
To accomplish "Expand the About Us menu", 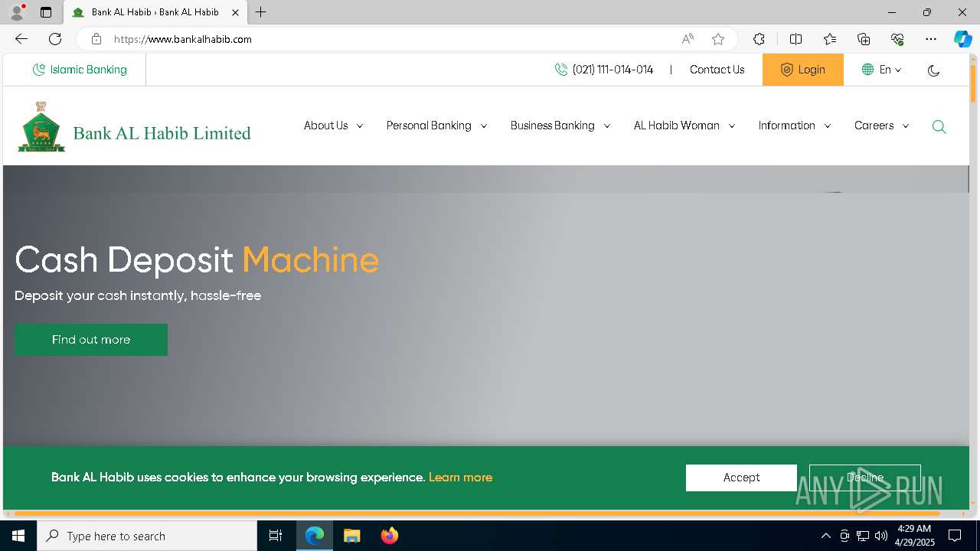I will tap(333, 126).
